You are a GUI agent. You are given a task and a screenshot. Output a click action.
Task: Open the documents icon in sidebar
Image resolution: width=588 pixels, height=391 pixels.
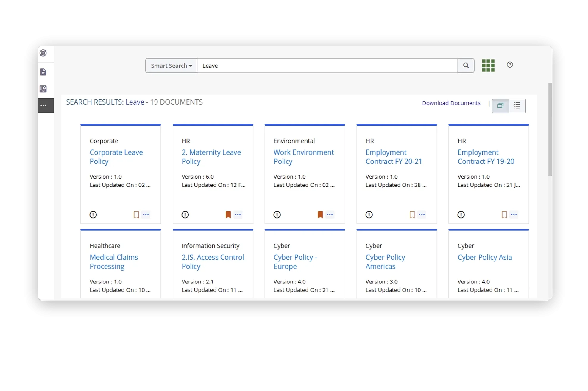click(43, 72)
